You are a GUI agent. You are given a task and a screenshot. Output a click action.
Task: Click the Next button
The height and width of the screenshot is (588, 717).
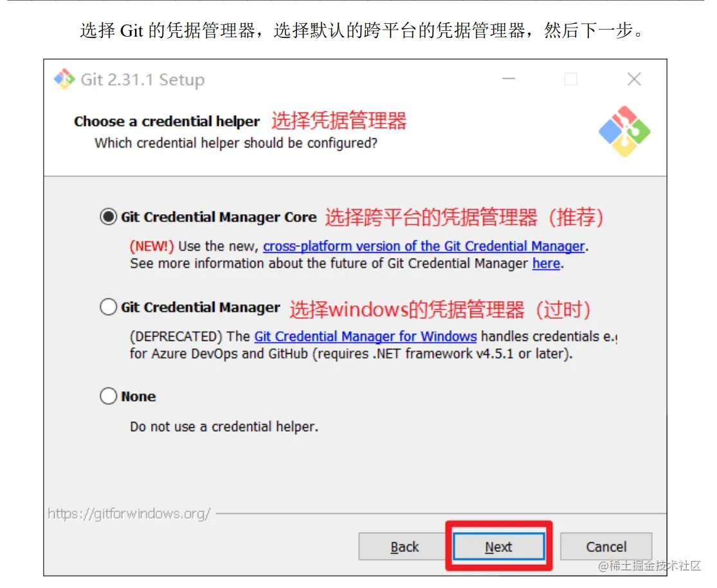click(498, 546)
